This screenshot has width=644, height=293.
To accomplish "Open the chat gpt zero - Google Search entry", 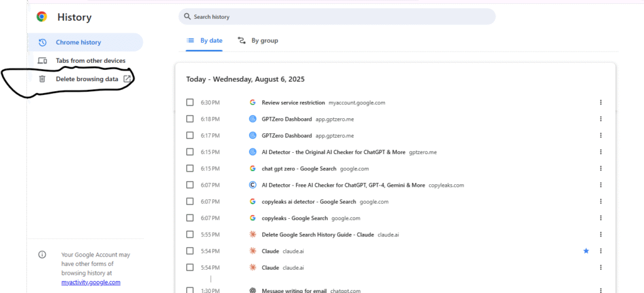I will click(x=299, y=169).
